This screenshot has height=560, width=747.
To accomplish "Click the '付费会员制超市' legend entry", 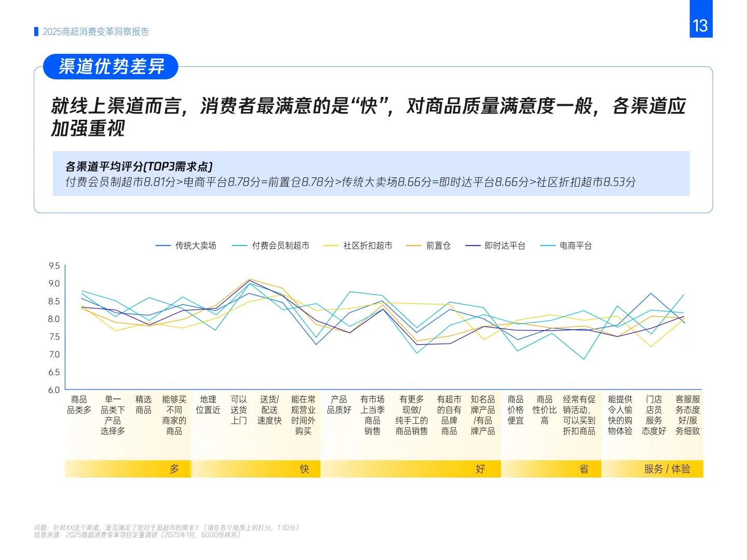I will pyautogui.click(x=271, y=246).
